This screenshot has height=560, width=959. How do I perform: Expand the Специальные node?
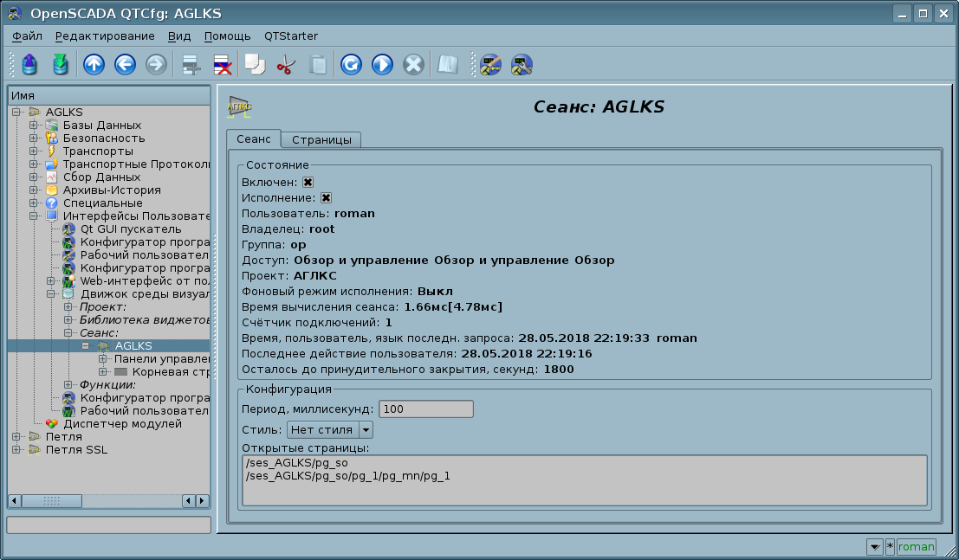34,203
